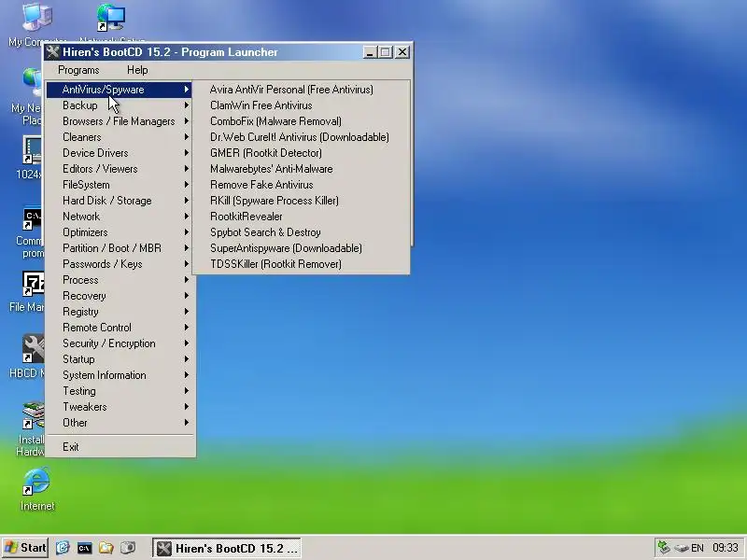Open Passwords / Keys submenu
Image resolution: width=747 pixels, height=560 pixels.
[120, 264]
